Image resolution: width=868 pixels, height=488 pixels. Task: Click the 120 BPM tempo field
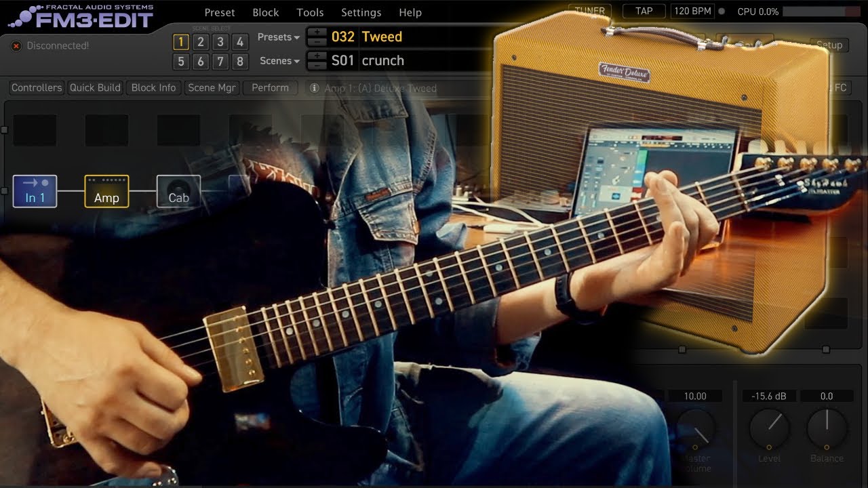click(x=692, y=11)
